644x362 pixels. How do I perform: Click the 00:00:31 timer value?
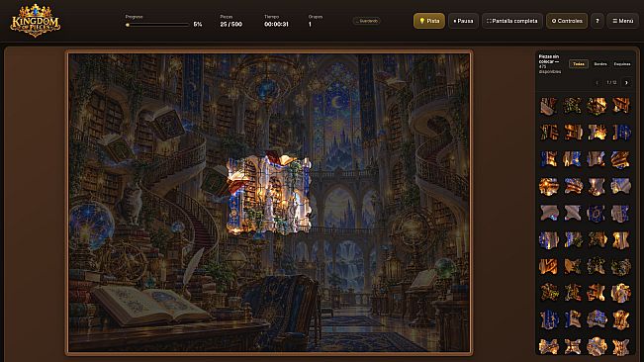[x=276, y=24]
